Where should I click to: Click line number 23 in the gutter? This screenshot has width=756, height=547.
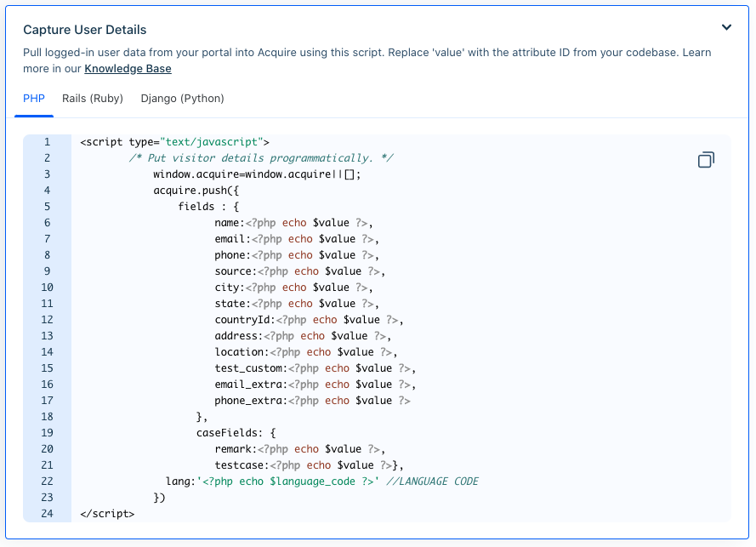coord(47,498)
